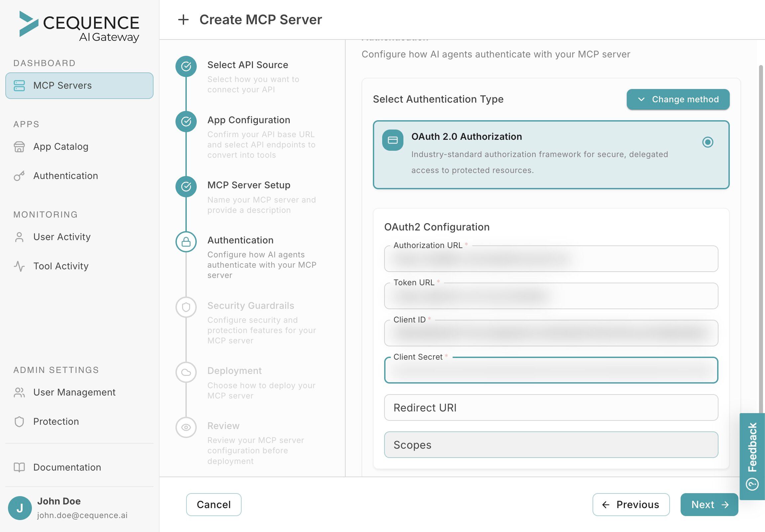The height and width of the screenshot is (532, 765).
Task: Click the Redirect URI input field
Action: 551,407
